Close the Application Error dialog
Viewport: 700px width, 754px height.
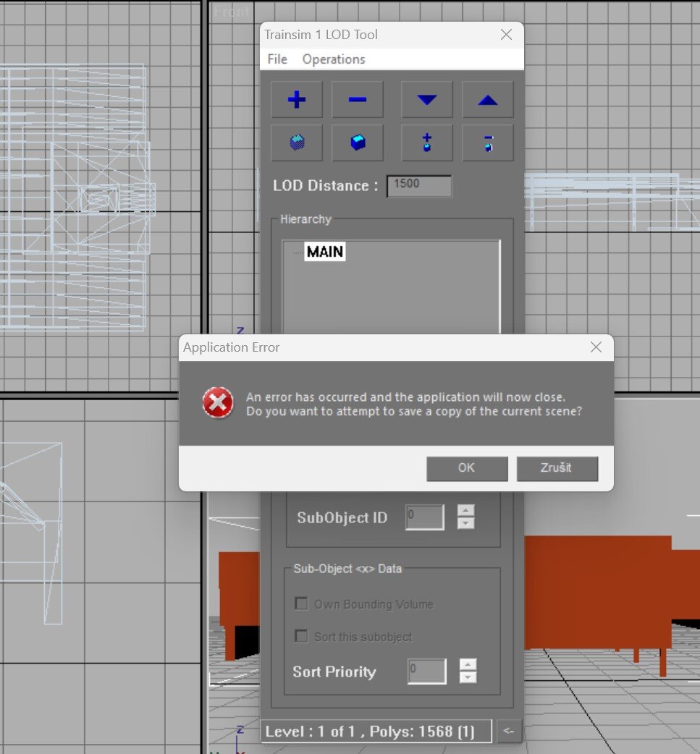point(596,347)
